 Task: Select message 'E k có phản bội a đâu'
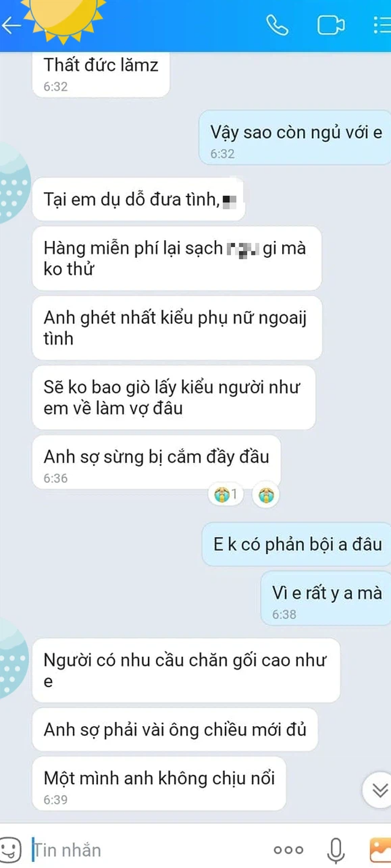(x=297, y=545)
